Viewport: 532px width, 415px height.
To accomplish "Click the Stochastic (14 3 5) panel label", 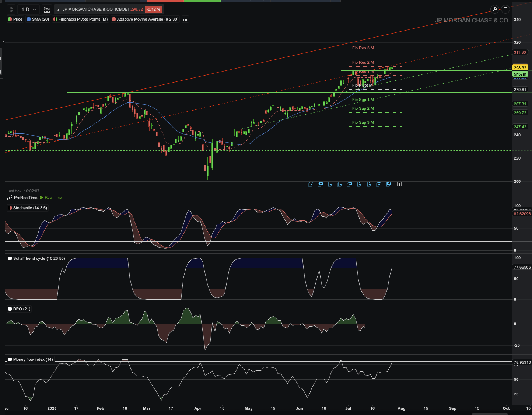I will [x=30, y=208].
